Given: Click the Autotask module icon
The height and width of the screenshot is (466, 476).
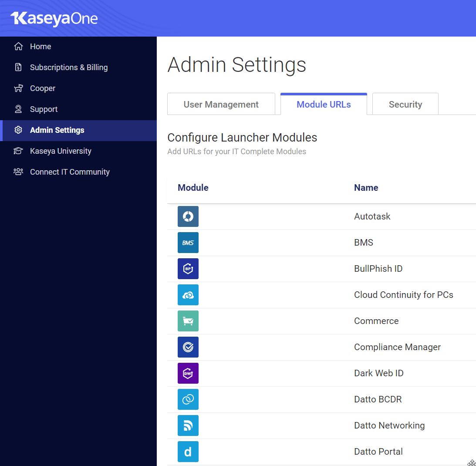Looking at the screenshot, I should (188, 216).
